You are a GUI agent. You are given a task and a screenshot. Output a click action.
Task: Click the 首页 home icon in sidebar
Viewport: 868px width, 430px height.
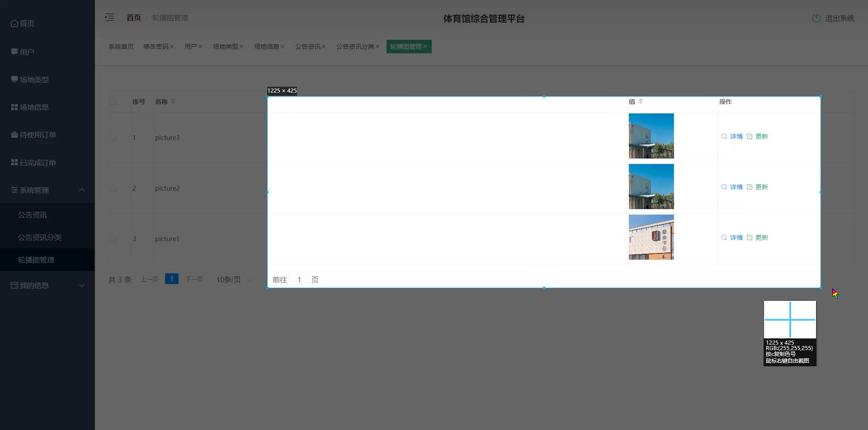coord(14,23)
